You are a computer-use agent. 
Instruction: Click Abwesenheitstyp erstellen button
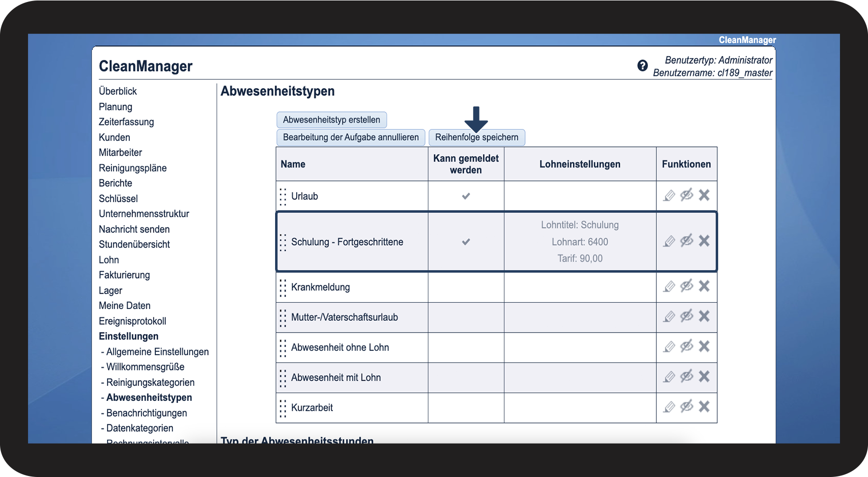pos(332,120)
